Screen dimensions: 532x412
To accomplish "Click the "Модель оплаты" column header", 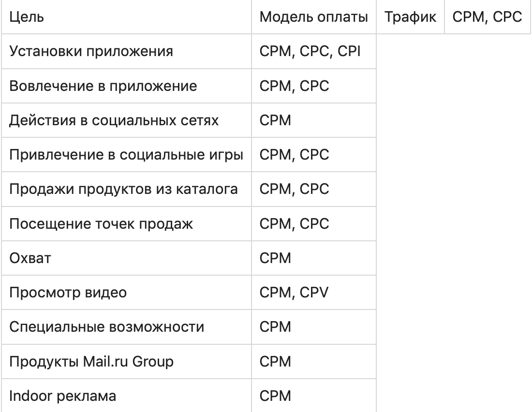I will point(313,17).
